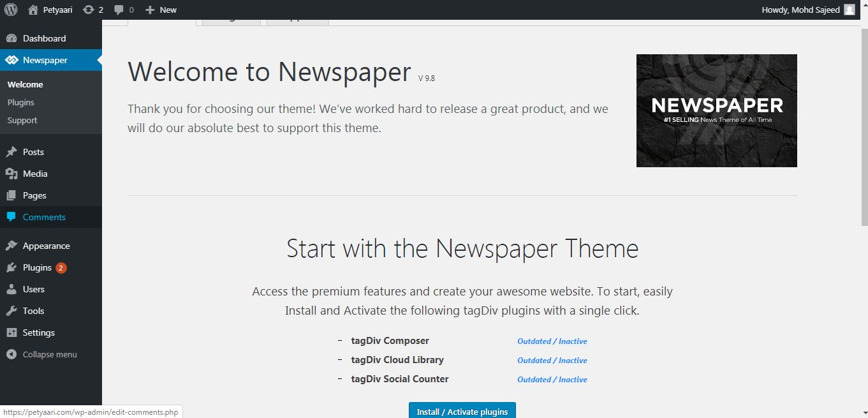The image size is (868, 418).
Task: Open the Welcome submenu item
Action: [26, 84]
